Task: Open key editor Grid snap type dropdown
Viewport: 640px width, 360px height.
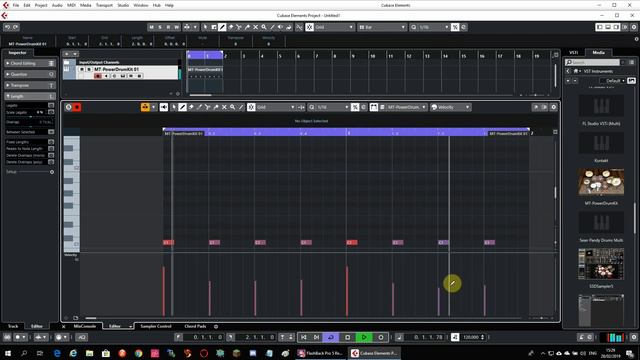Action: (x=275, y=107)
